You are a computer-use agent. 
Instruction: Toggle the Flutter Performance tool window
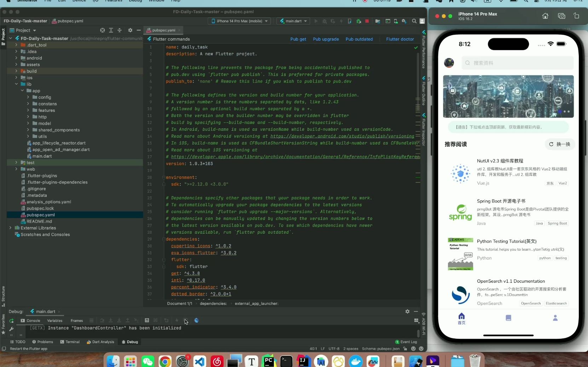point(423,49)
